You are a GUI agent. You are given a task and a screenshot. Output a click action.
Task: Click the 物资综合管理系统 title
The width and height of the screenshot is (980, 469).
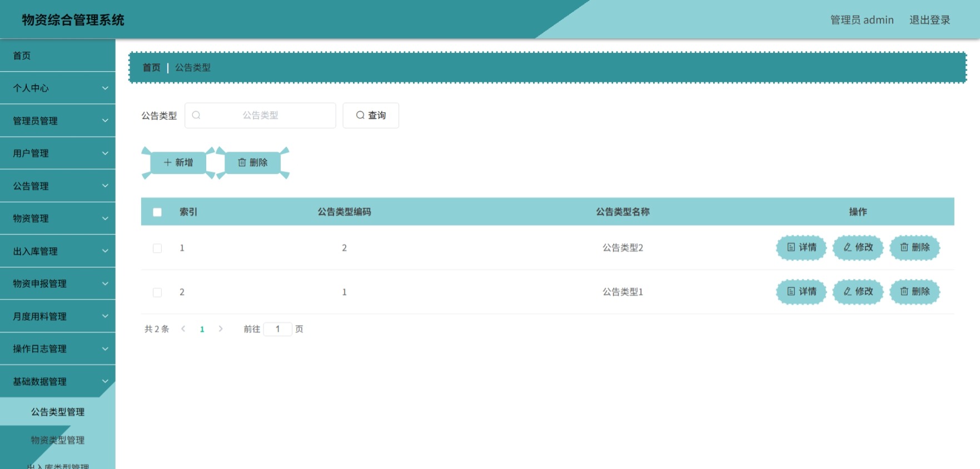point(73,20)
